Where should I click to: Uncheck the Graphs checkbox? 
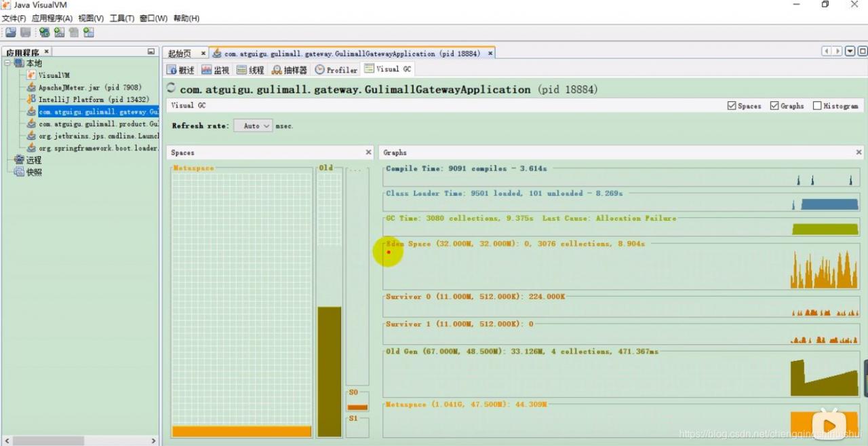pyautogui.click(x=774, y=106)
